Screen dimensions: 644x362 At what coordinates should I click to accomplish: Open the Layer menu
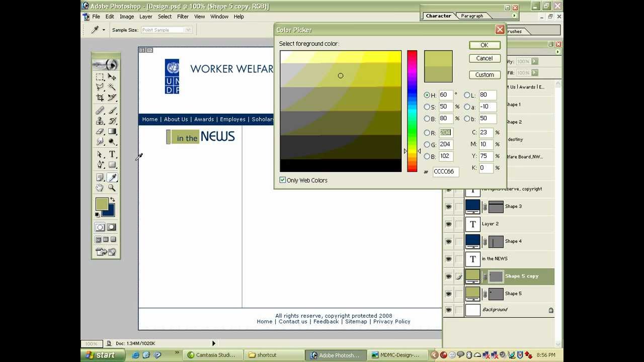146,17
